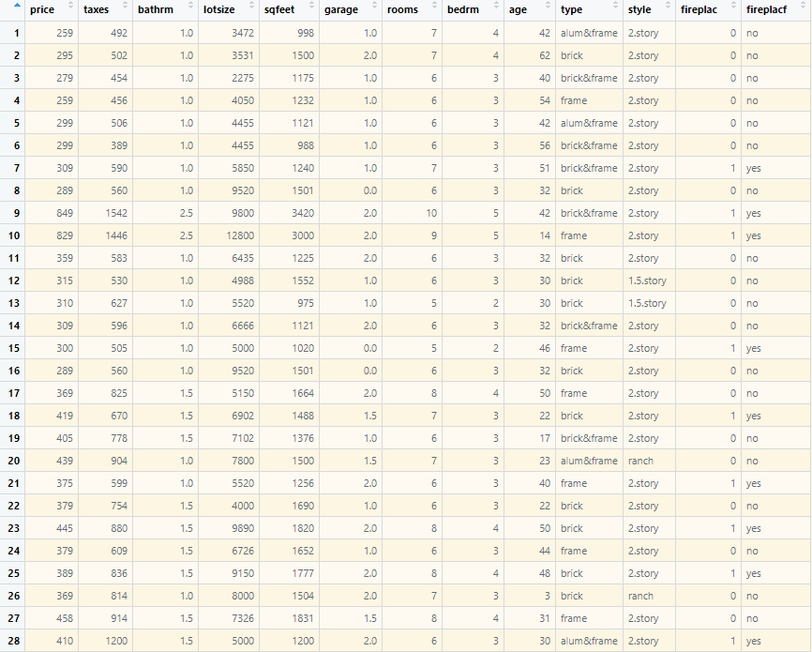Select the yes fireplacf cell in row 18
Viewport: 812px width, 652px height.
(x=753, y=416)
